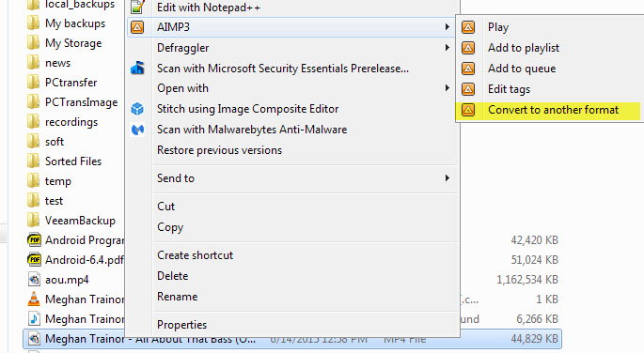Viewport: 644px width, 353px height.
Task: Click the 51,024 KB size value
Action: [534, 260]
